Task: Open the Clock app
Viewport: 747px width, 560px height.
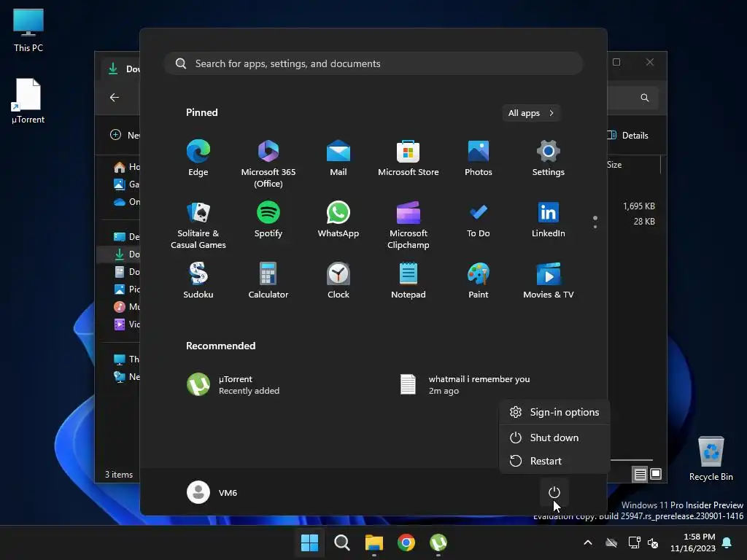Action: click(x=338, y=281)
